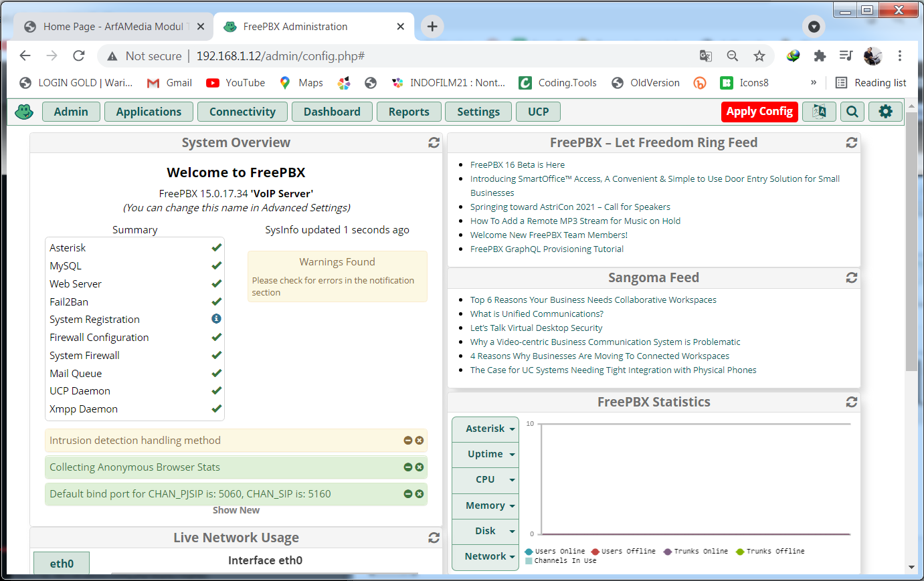924x581 pixels.
Task: Close the FreePBX Administration tab
Action: pos(400,27)
